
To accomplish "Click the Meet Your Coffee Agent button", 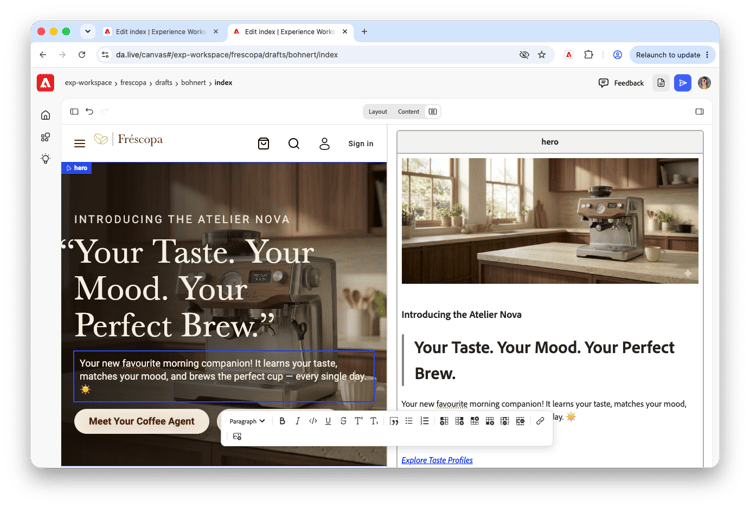I will pyautogui.click(x=142, y=421).
